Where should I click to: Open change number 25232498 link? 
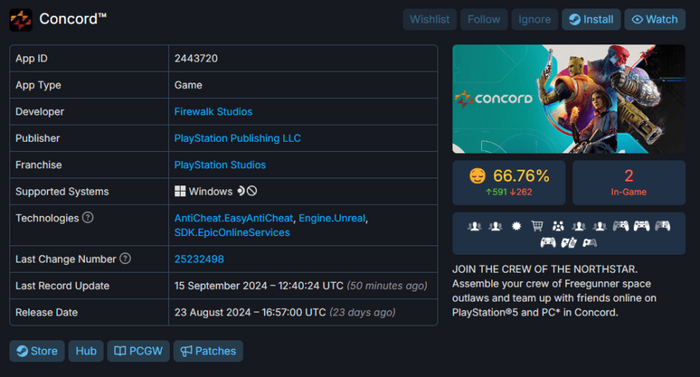[x=199, y=259]
